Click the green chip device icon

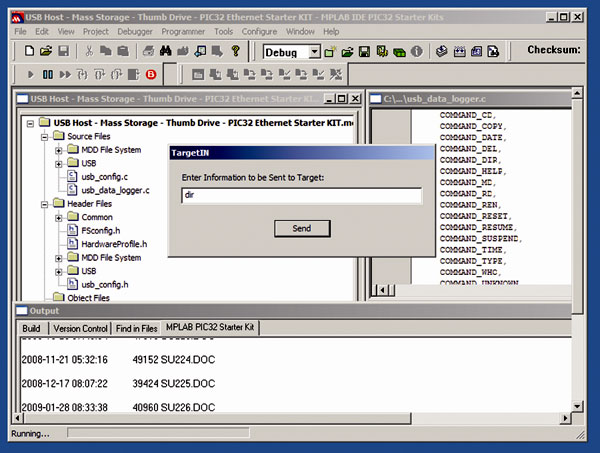399,52
